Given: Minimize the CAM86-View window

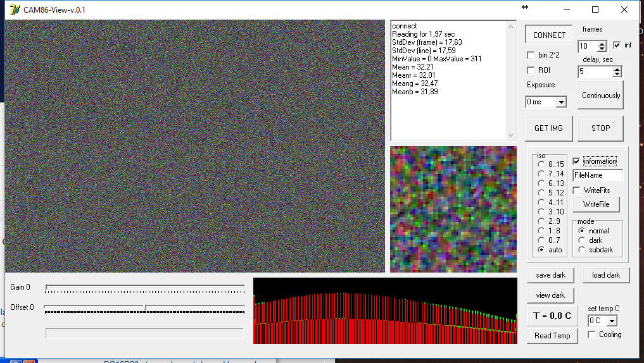Looking at the screenshot, I should (x=567, y=9).
